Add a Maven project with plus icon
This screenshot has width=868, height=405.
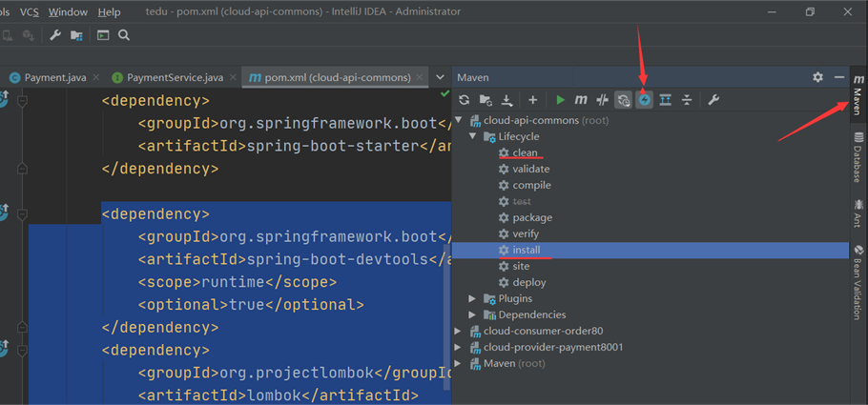(x=532, y=100)
